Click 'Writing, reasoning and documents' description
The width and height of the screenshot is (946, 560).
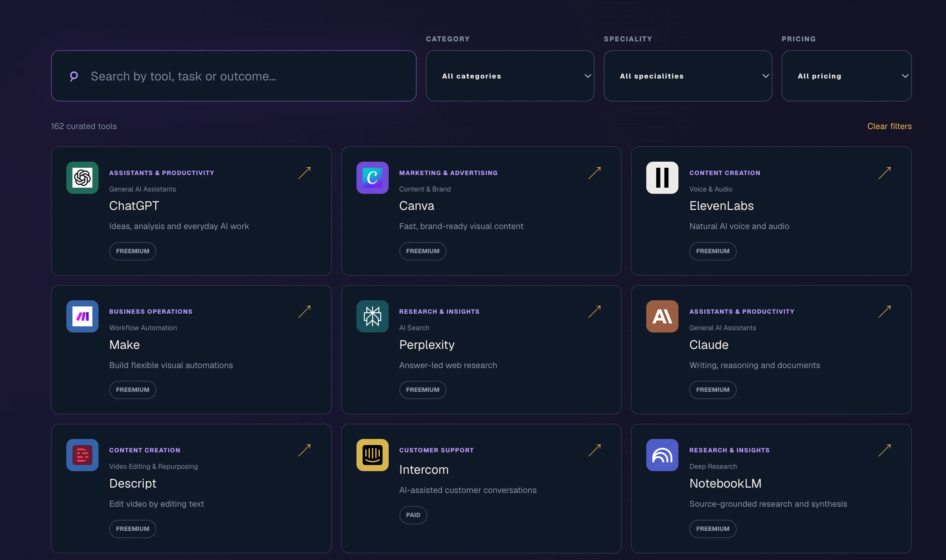click(755, 365)
